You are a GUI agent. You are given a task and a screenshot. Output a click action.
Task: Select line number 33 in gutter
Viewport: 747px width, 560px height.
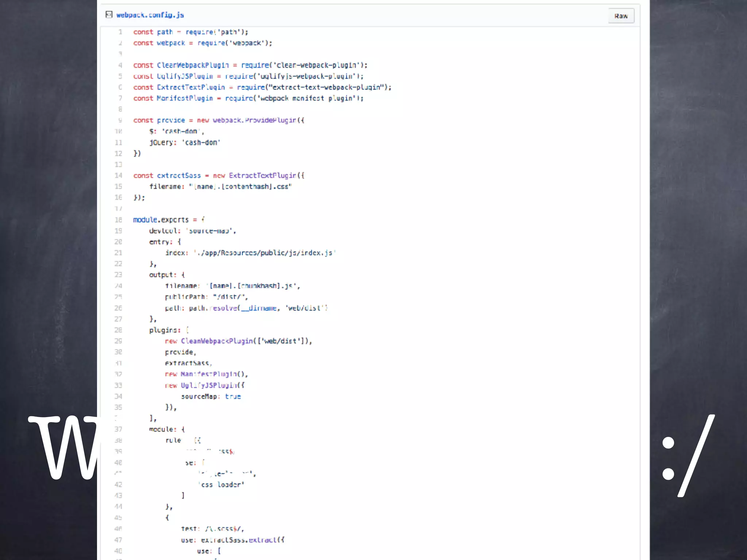[119, 385]
